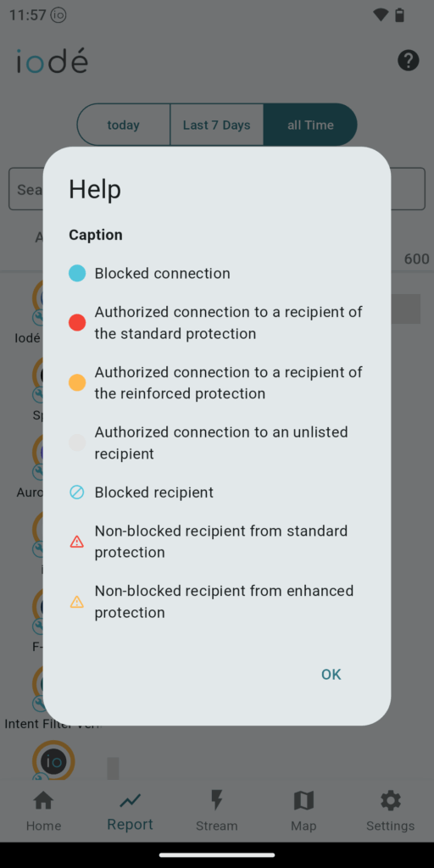Select the all Time filter
Screen dimensions: 434x868
[310, 125]
